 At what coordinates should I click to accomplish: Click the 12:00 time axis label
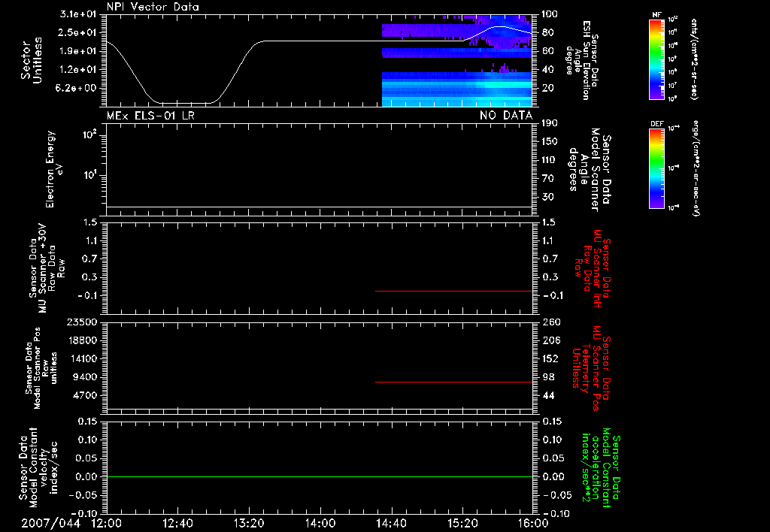(107, 523)
